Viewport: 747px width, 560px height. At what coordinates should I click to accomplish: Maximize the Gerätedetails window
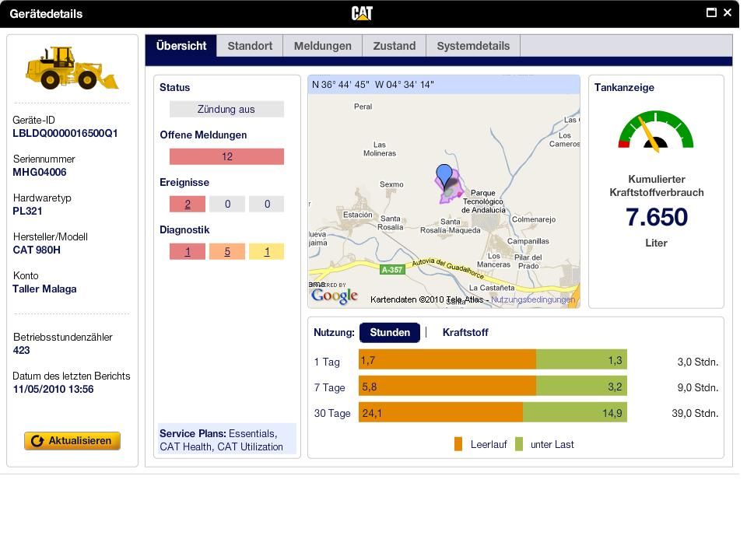710,12
